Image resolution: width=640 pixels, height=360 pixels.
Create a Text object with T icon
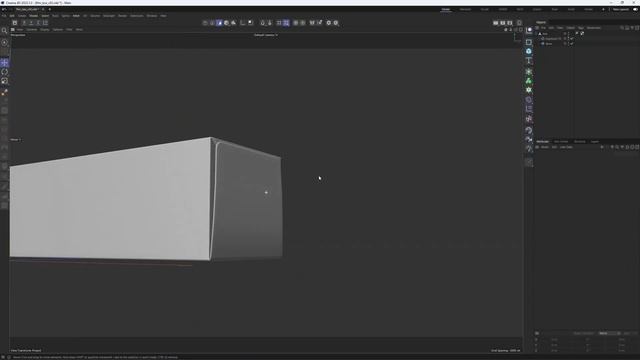(x=529, y=60)
